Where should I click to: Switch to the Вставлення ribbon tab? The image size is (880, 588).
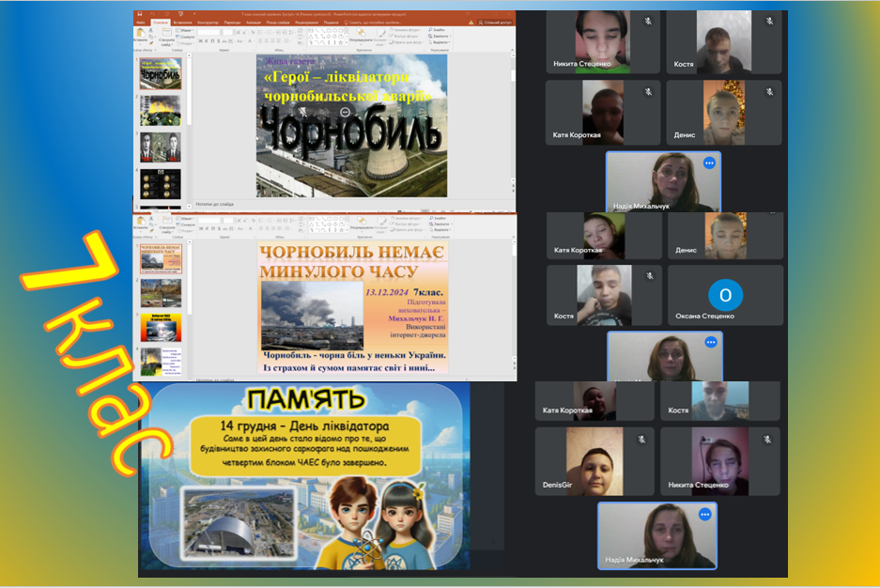(182, 23)
